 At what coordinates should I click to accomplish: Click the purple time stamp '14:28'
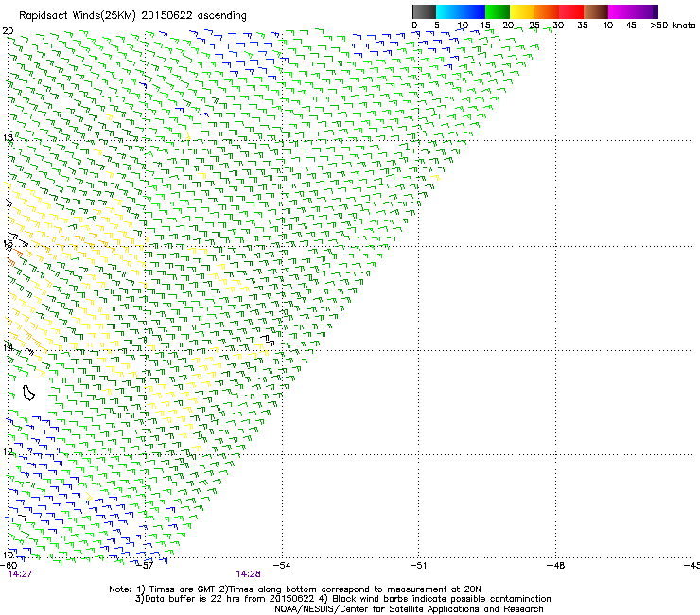(248, 574)
